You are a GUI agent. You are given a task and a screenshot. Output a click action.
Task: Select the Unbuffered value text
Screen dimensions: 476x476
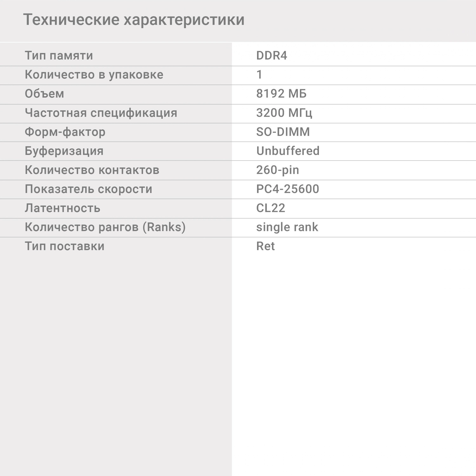coord(288,151)
